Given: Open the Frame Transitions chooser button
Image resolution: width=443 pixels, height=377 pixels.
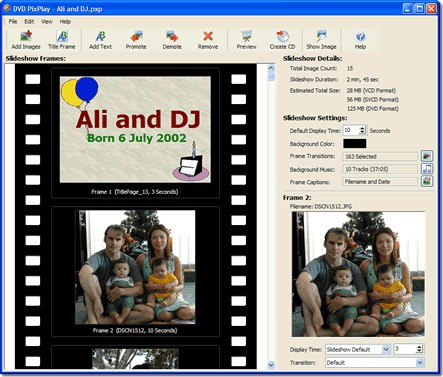Looking at the screenshot, I should click(x=427, y=156).
